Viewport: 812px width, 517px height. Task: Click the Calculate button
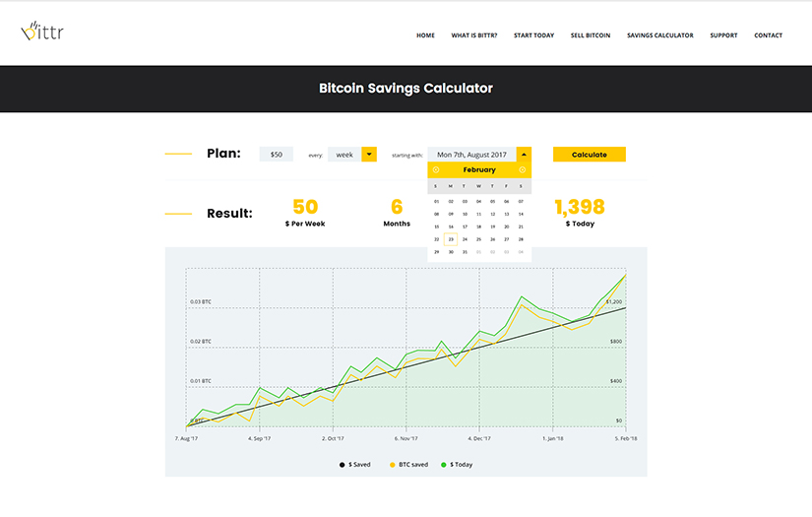point(590,155)
